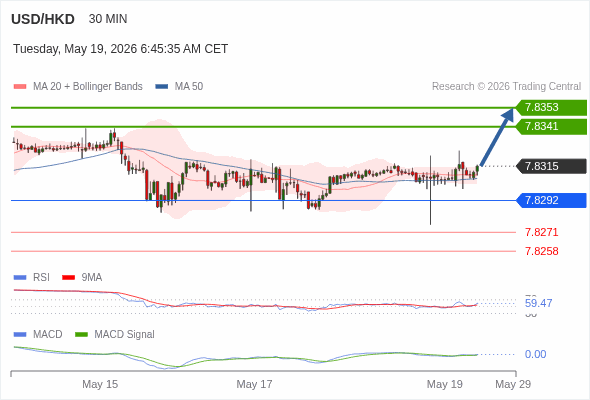The width and height of the screenshot is (590, 400).
Task: Click the 7.8271 support value
Action: (x=541, y=232)
